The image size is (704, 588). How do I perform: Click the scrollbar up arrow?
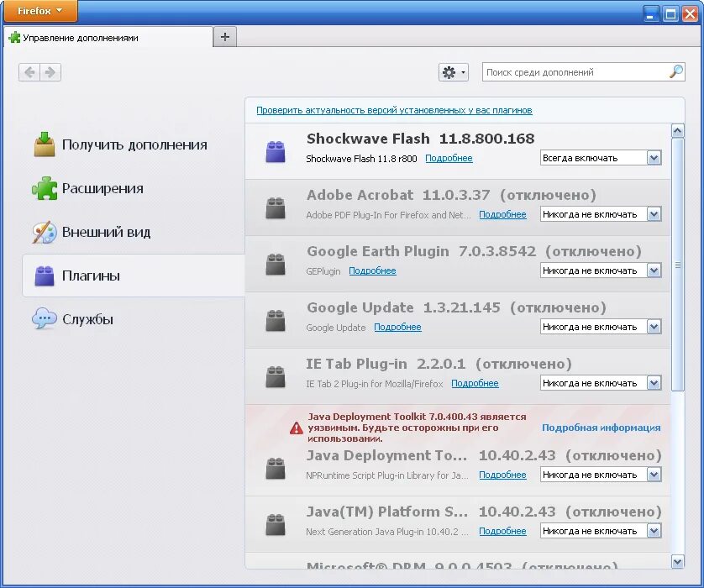click(x=677, y=130)
